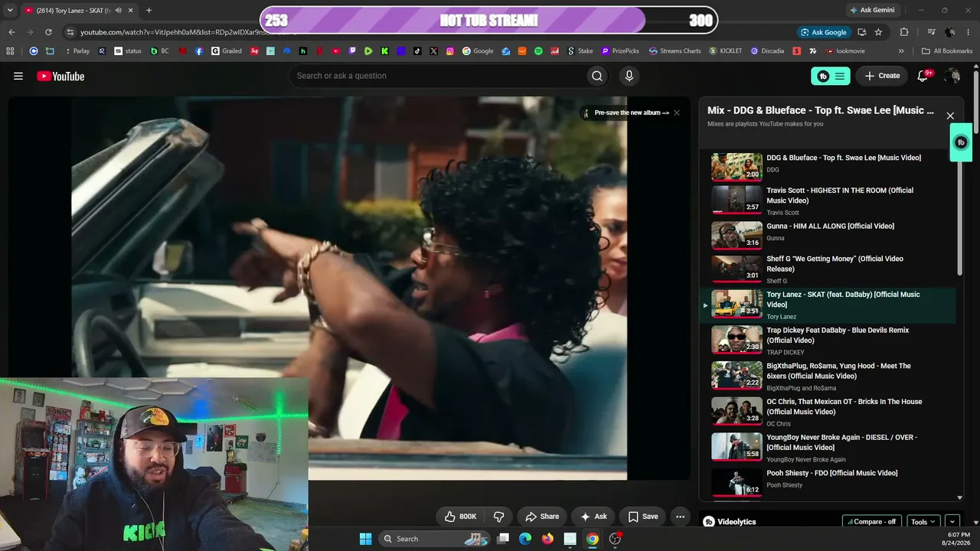
Task: Click Ask Gemini in the title bar
Action: pyautogui.click(x=872, y=10)
